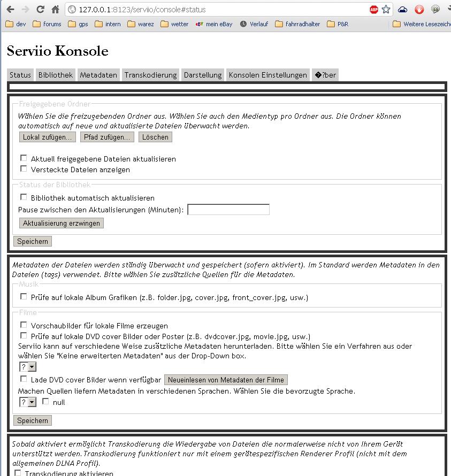Open the wetter bookmarks folder
Screen dimensions: 451x476
click(x=174, y=24)
